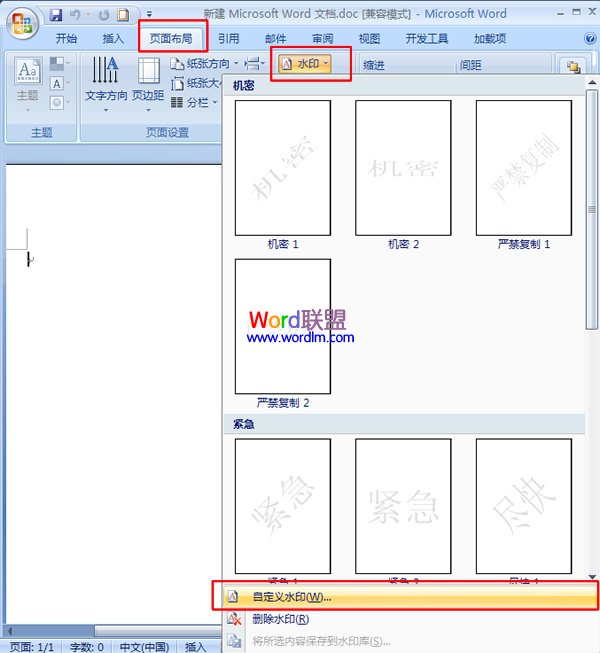
Task: Click the arrange icon at the ribbon's right
Action: coord(573,66)
